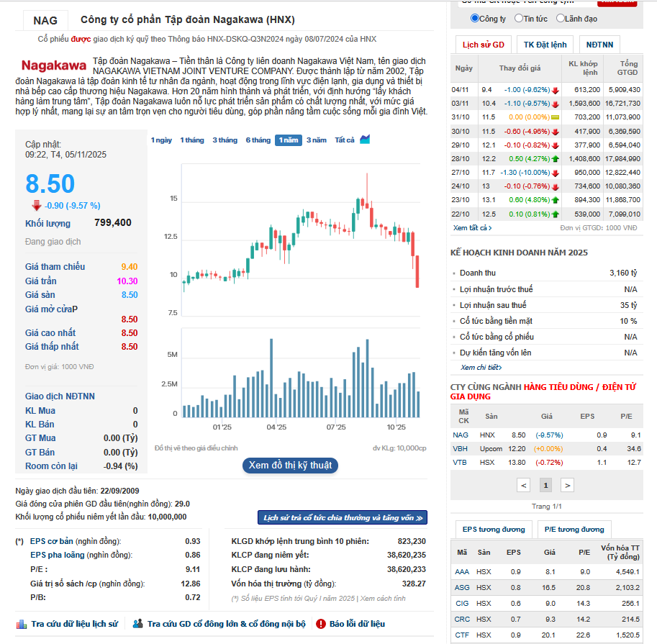Select the 1 năm chart range
This screenshot has height=644, width=657.
[x=289, y=140]
